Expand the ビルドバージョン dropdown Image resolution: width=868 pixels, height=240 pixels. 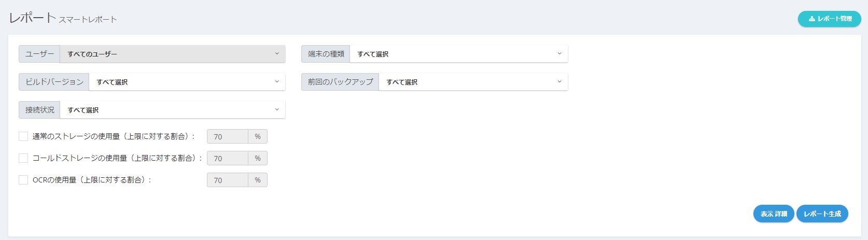tap(187, 82)
